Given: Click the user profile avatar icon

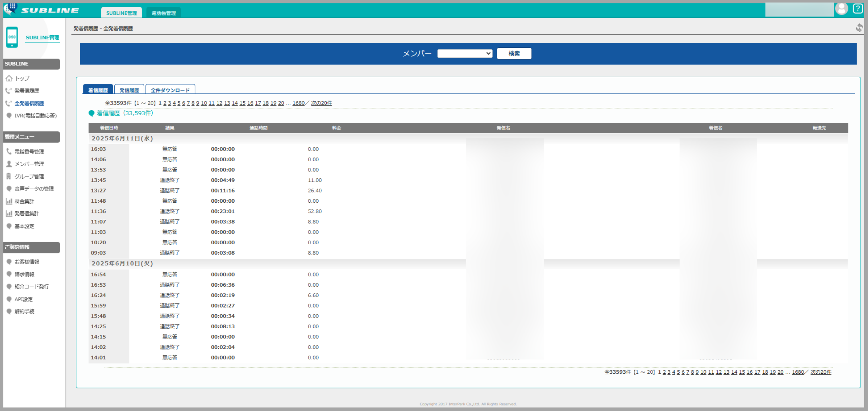Looking at the screenshot, I should [x=841, y=9].
